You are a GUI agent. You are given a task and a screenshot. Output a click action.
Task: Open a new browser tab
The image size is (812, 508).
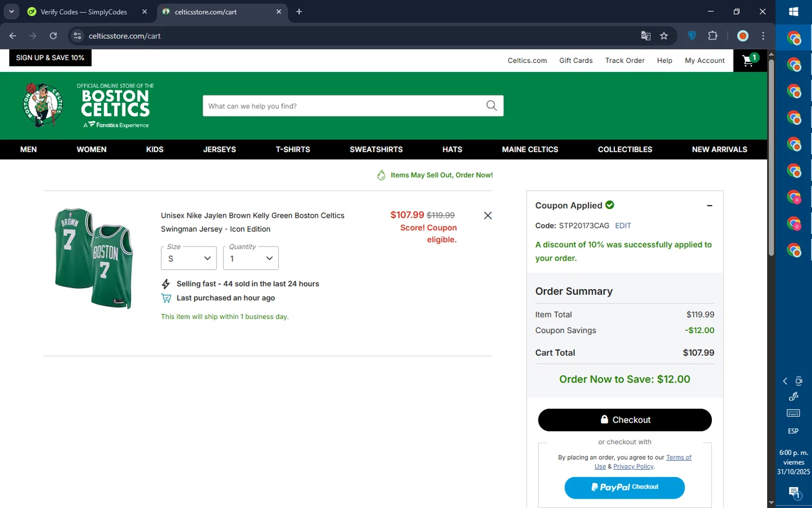(x=299, y=11)
